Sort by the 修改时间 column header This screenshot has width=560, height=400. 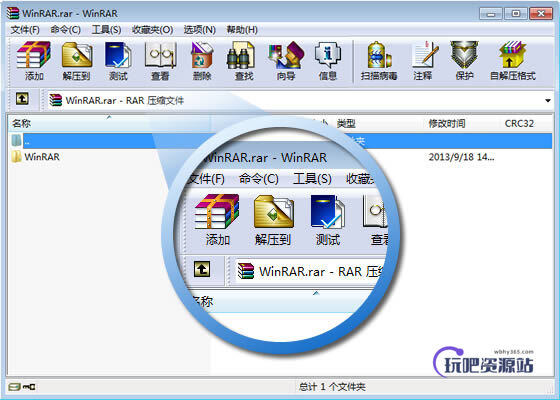tap(447, 124)
